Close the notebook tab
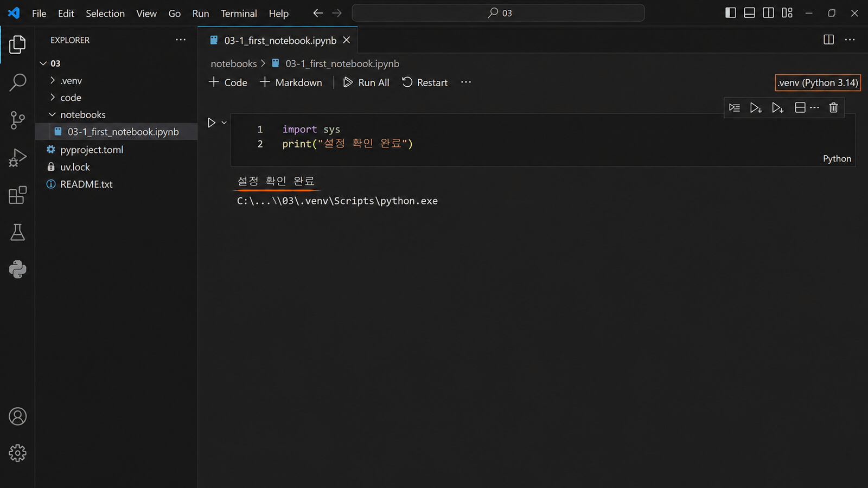 347,40
